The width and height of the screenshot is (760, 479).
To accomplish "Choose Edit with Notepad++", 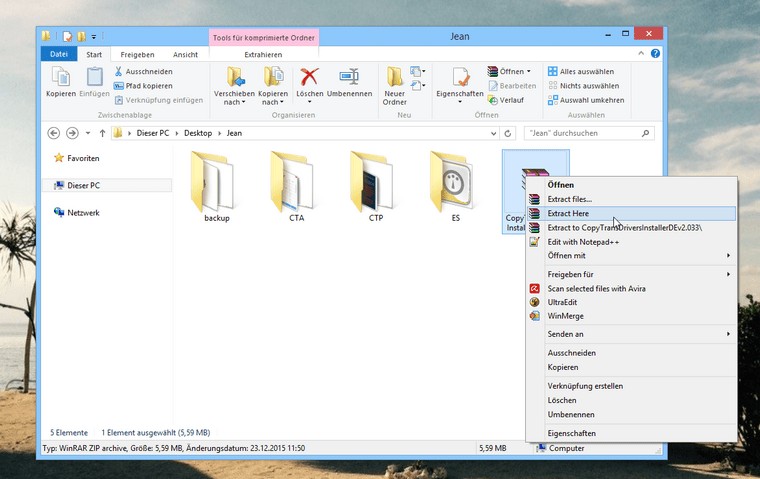I will coord(631,241).
